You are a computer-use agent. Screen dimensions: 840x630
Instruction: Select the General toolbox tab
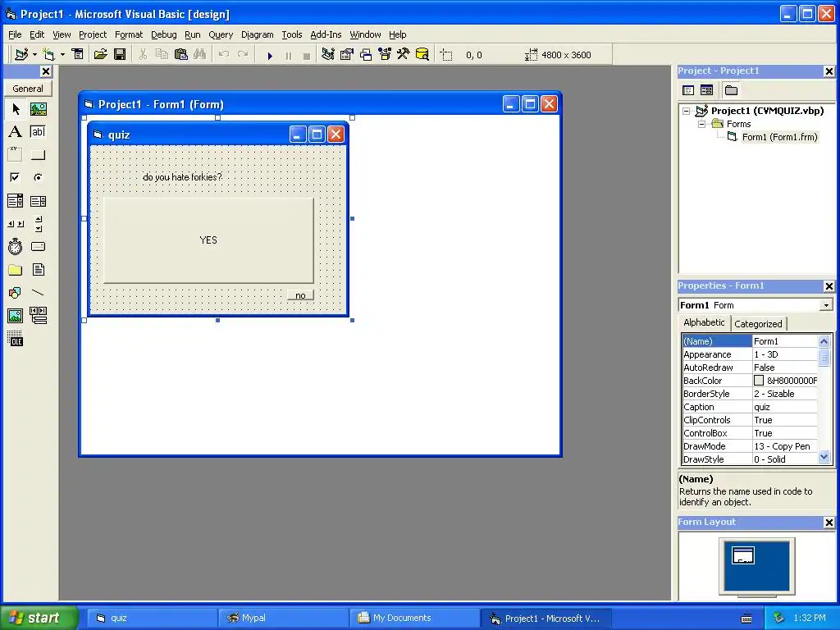click(28, 89)
